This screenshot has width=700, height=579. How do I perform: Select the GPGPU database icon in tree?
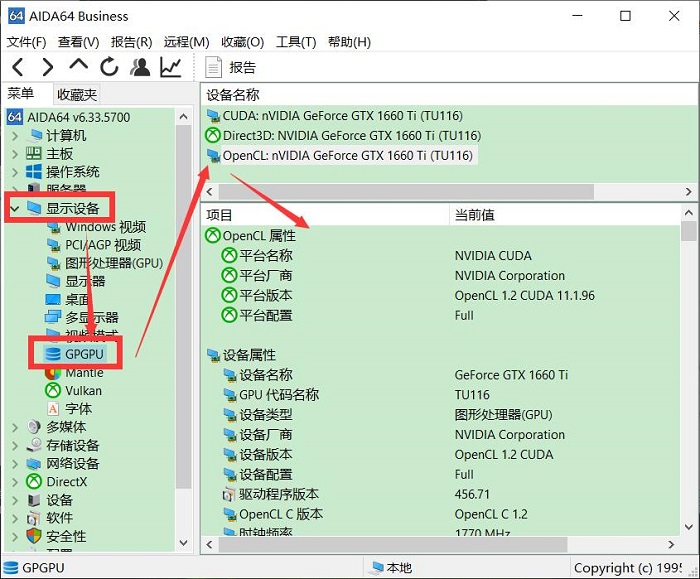click(x=53, y=354)
